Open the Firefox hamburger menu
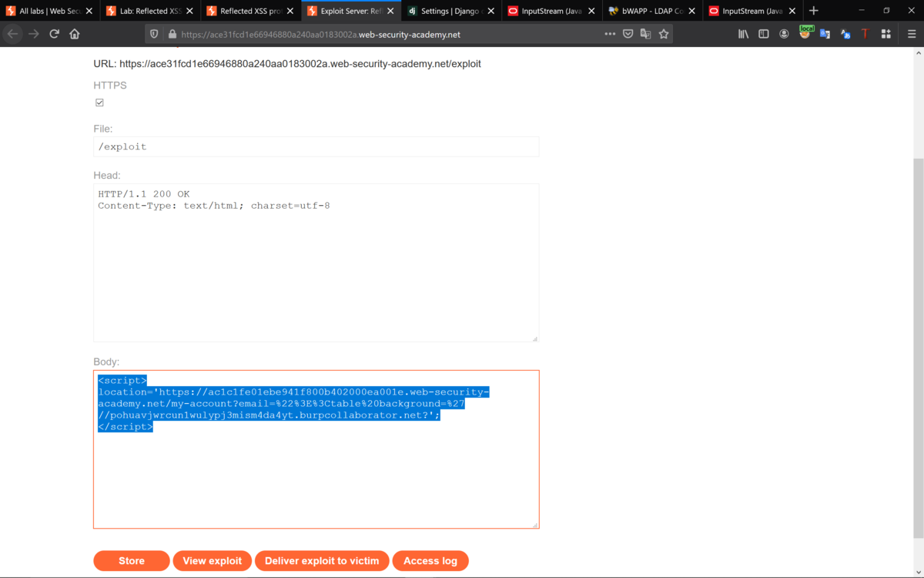924x578 pixels. 912,34
